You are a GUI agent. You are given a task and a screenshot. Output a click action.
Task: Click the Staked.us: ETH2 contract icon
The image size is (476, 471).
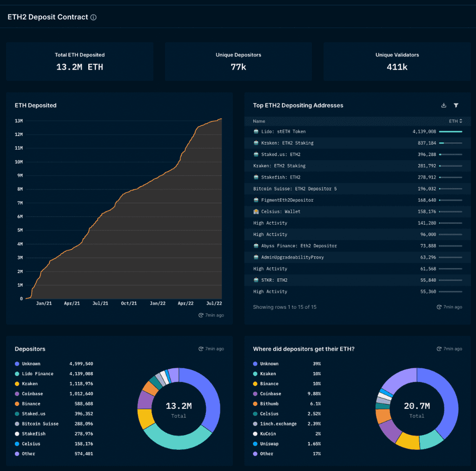[256, 154]
